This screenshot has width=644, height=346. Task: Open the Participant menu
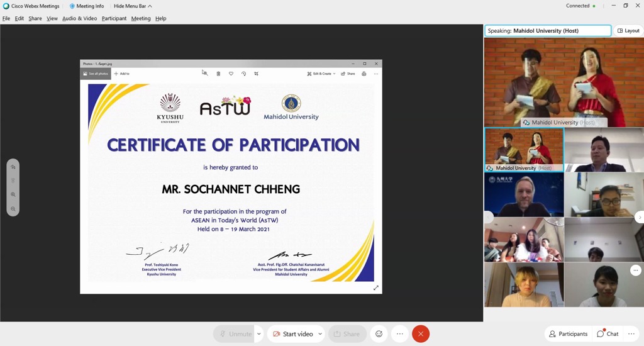click(114, 18)
